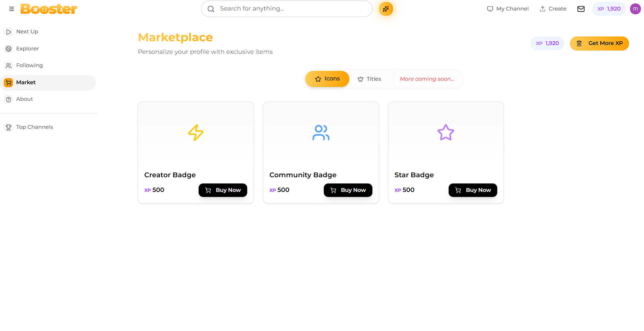This screenshot has width=644, height=331.
Task: Buy Now the Community Badge
Action: click(348, 190)
